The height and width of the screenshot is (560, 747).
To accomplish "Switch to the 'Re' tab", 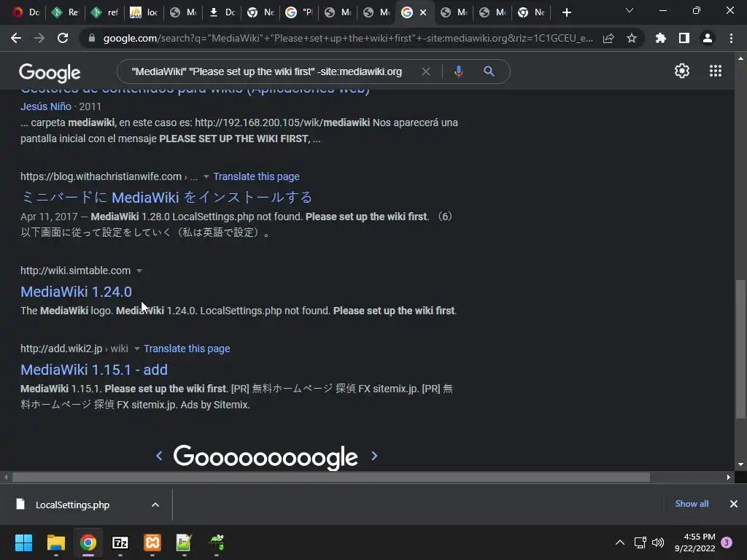I will coord(65,12).
